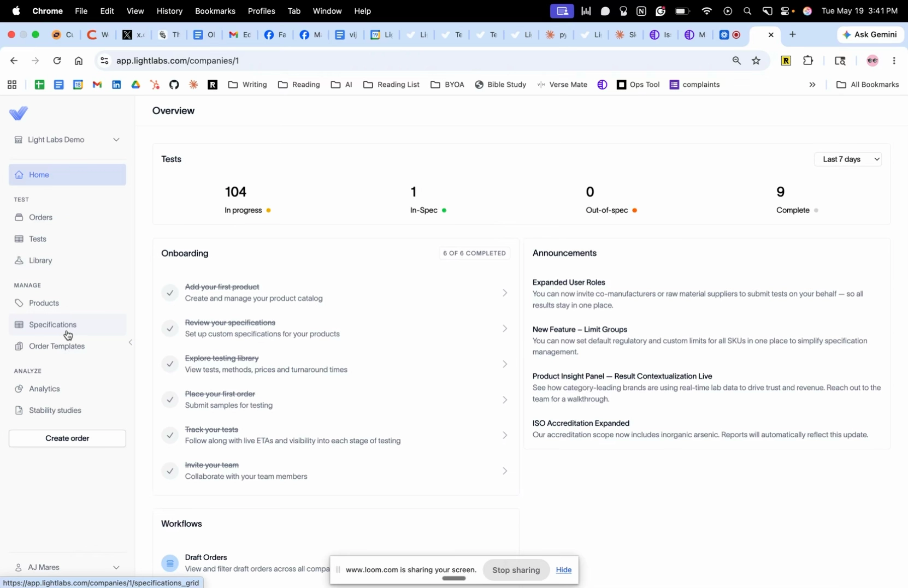The height and width of the screenshot is (588, 908).
Task: Open the Specifications sidebar item
Action: [67, 324]
